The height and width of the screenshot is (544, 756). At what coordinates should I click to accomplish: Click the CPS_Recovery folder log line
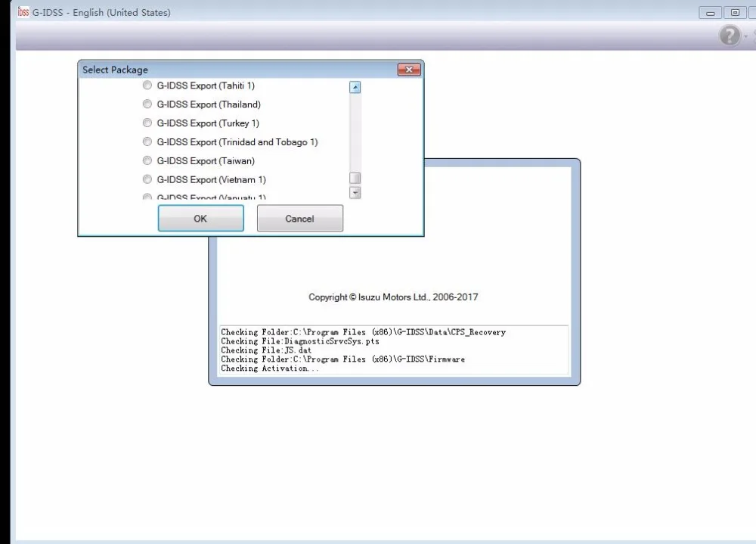click(x=363, y=332)
